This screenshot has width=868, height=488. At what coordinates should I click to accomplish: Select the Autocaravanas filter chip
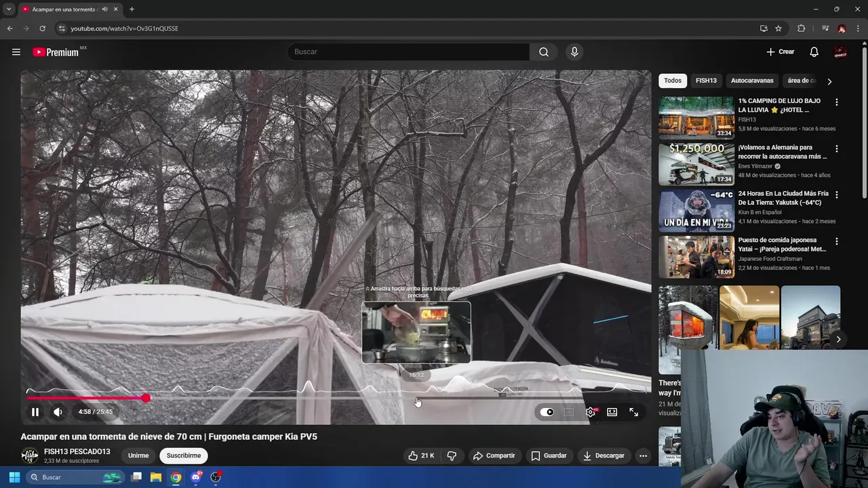(752, 81)
